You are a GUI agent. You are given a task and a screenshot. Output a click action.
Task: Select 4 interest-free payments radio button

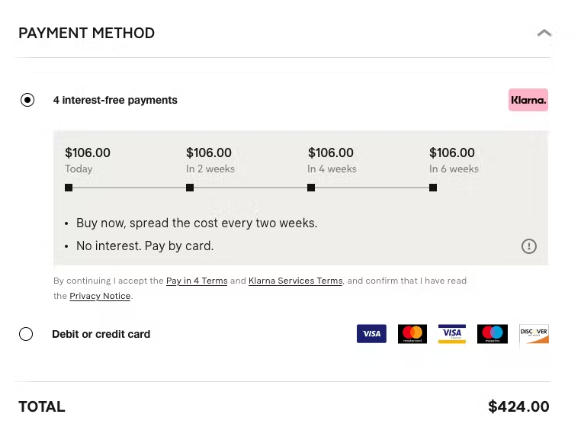(x=27, y=100)
